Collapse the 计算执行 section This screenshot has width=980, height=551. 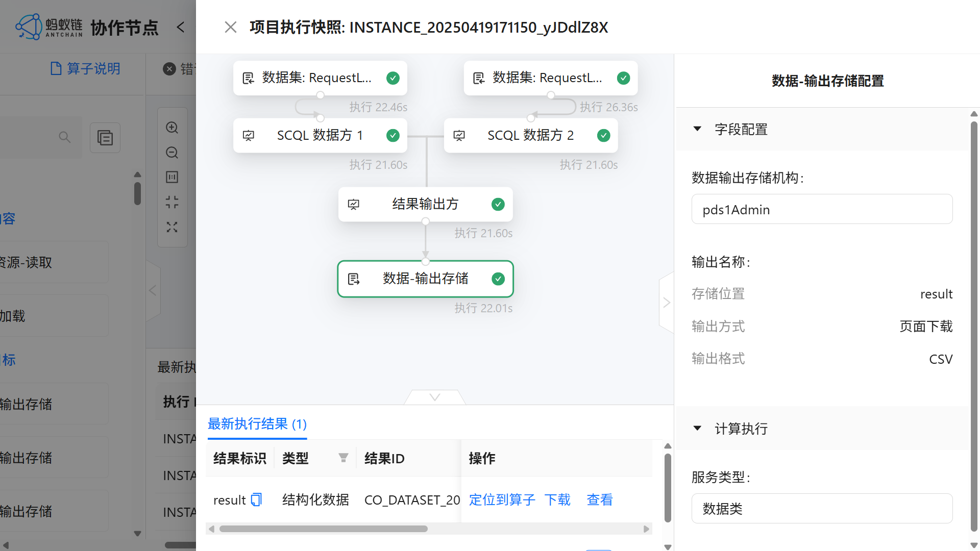(x=697, y=429)
